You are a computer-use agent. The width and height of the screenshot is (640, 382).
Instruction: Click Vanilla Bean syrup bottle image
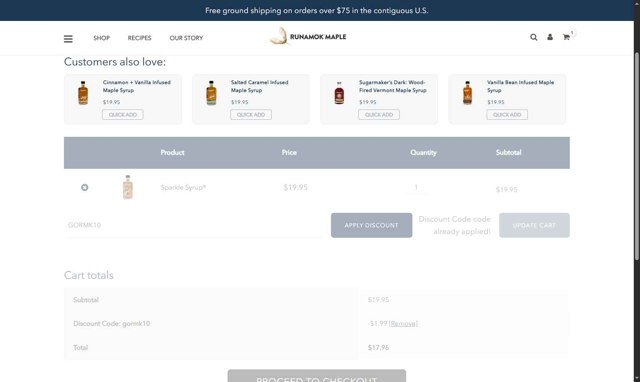467,93
